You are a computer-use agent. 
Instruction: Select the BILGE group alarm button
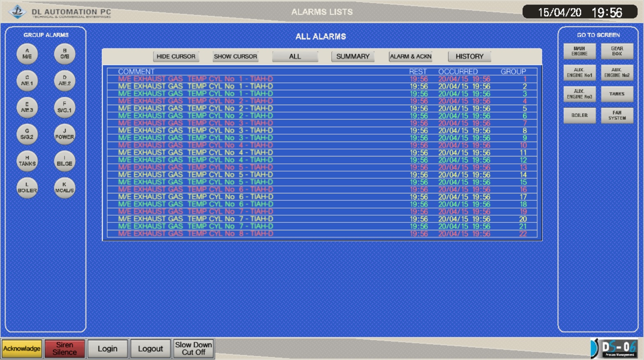coord(65,161)
